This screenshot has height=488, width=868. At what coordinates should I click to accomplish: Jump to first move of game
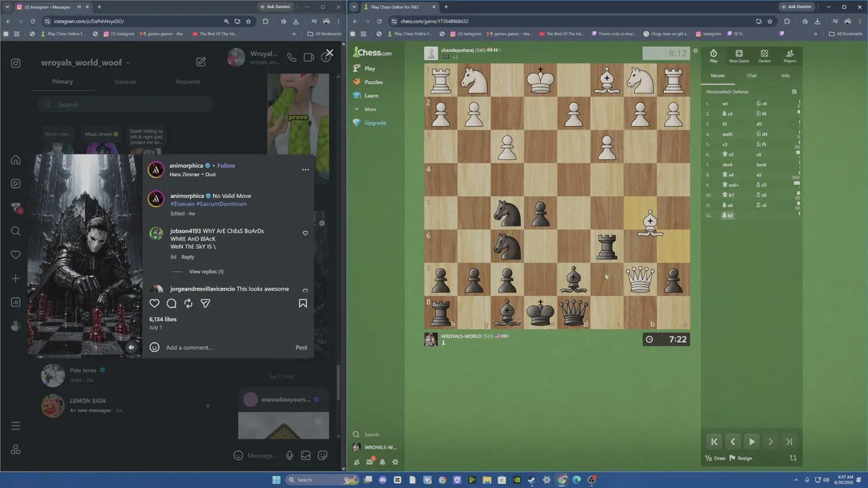tap(714, 442)
